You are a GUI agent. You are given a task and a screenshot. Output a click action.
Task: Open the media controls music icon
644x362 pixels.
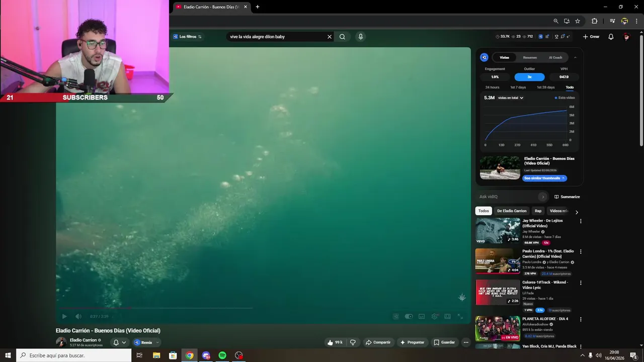tap(612, 21)
